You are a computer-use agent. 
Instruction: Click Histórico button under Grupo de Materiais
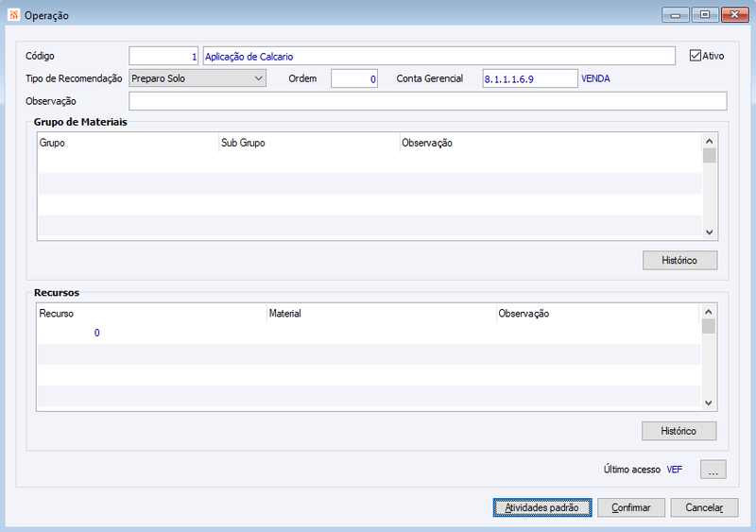(x=679, y=261)
